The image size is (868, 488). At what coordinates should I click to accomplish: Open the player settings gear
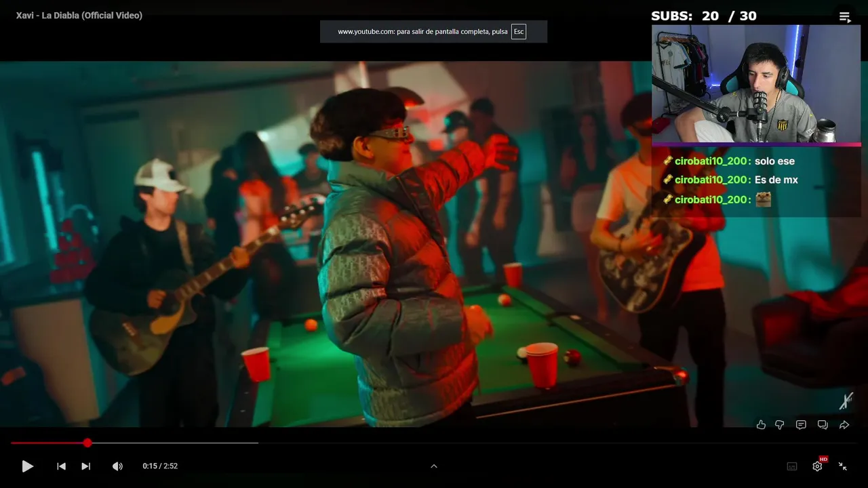coord(817,466)
